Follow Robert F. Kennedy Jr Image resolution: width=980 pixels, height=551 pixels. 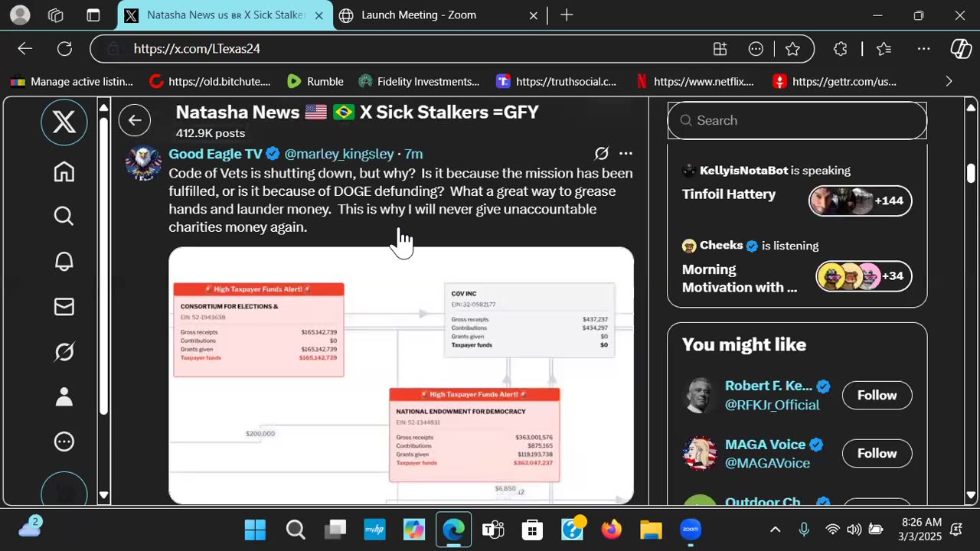click(877, 395)
